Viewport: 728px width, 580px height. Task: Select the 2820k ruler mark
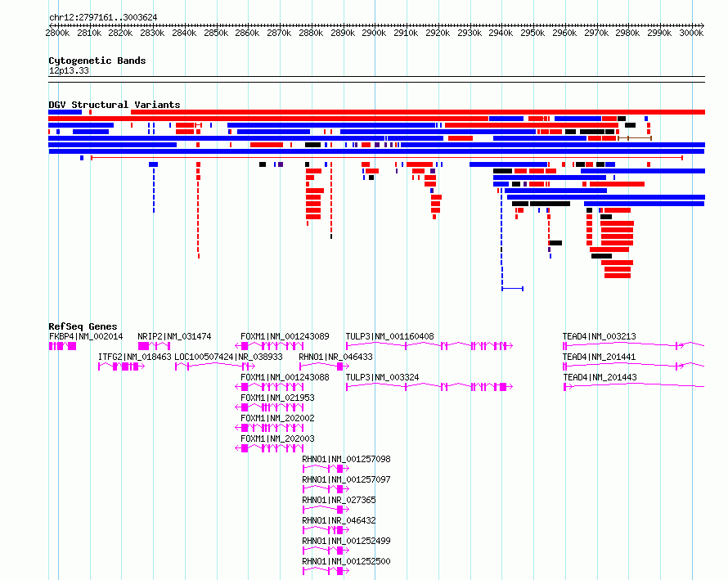[121, 33]
